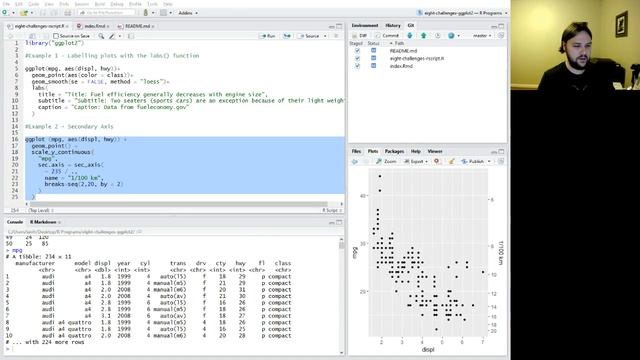
Task: Click the open file folder icon
Action: [x=24, y=13]
